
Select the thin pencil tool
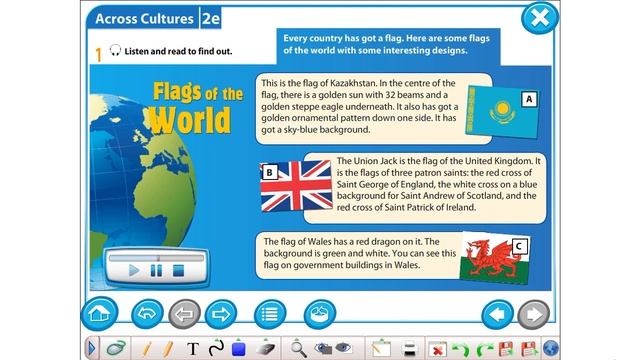click(147, 349)
